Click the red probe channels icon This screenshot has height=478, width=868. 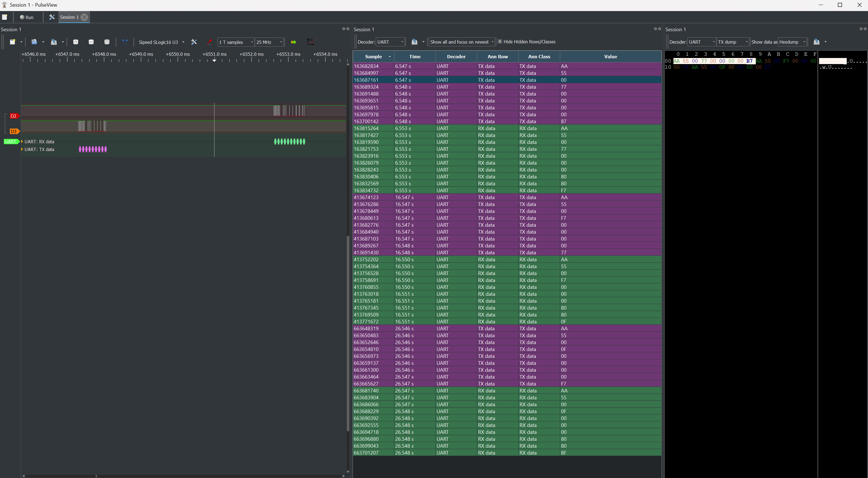(209, 42)
